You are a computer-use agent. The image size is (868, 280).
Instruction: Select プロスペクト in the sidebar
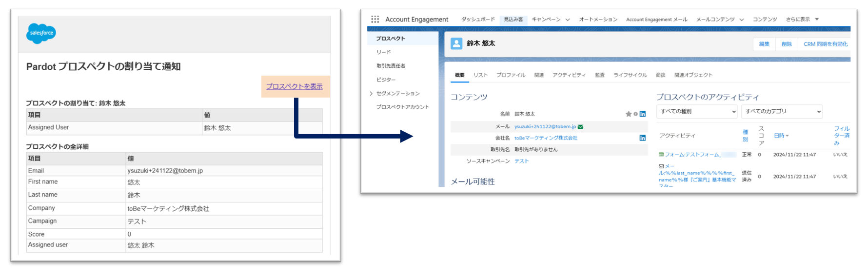pyautogui.click(x=391, y=39)
